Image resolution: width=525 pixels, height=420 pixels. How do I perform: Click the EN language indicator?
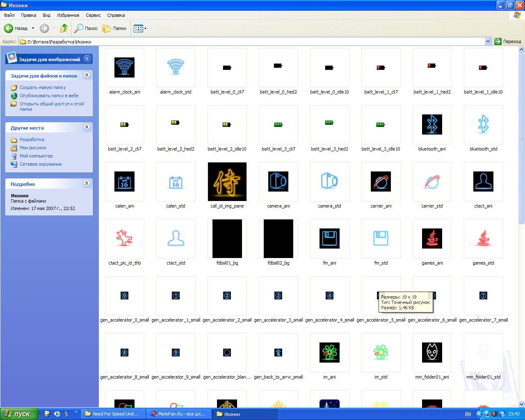[x=468, y=414]
